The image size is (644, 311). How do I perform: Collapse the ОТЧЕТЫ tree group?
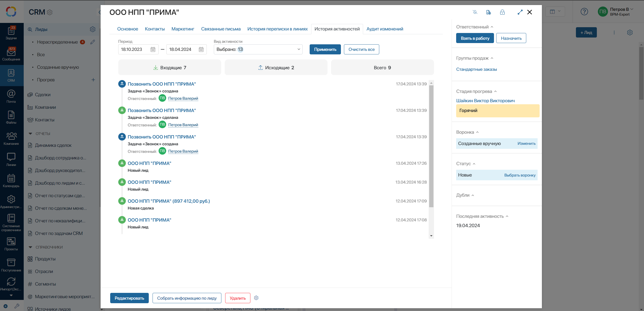[30, 133]
